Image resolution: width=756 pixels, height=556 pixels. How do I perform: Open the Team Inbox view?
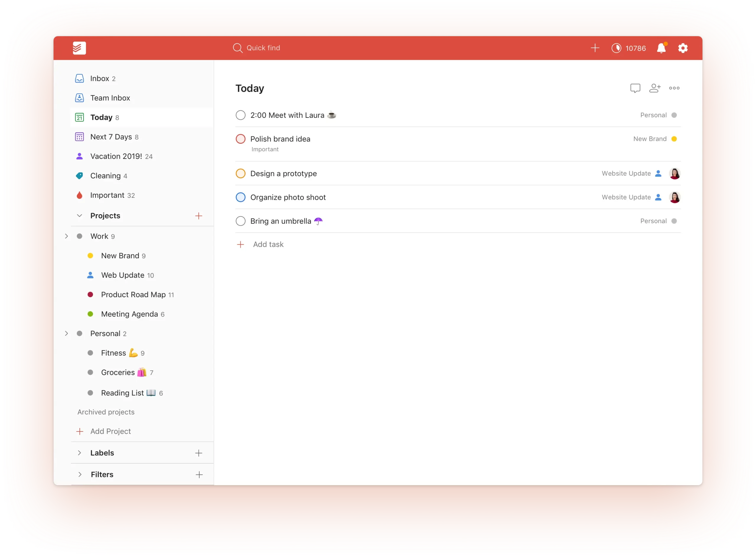tap(110, 98)
